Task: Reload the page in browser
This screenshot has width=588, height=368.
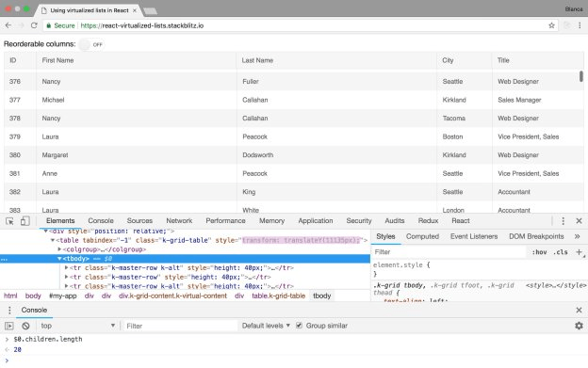Action: (34, 25)
